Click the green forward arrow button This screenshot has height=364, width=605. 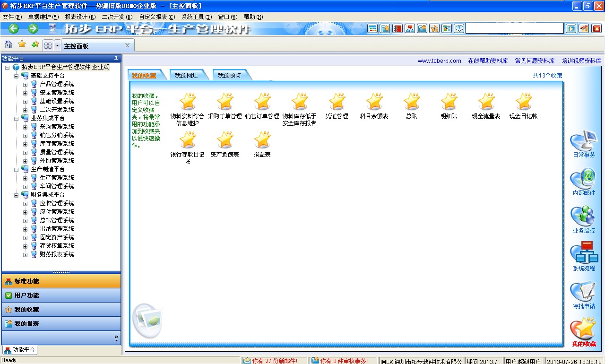[33, 28]
